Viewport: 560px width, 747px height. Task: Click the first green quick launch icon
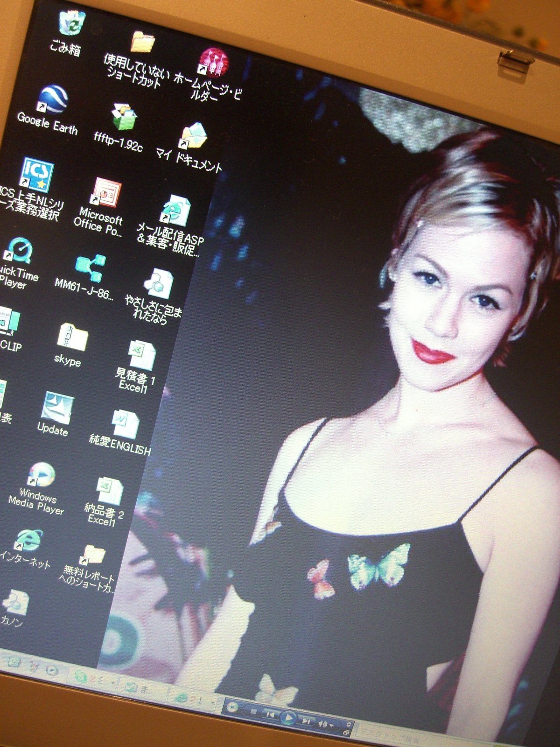pos(14,662)
